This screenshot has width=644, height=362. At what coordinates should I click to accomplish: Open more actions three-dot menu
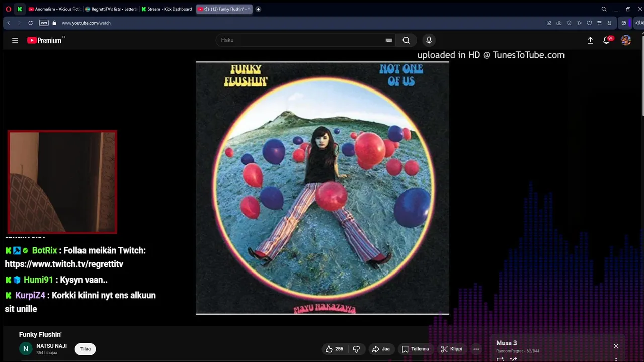pyautogui.click(x=476, y=349)
